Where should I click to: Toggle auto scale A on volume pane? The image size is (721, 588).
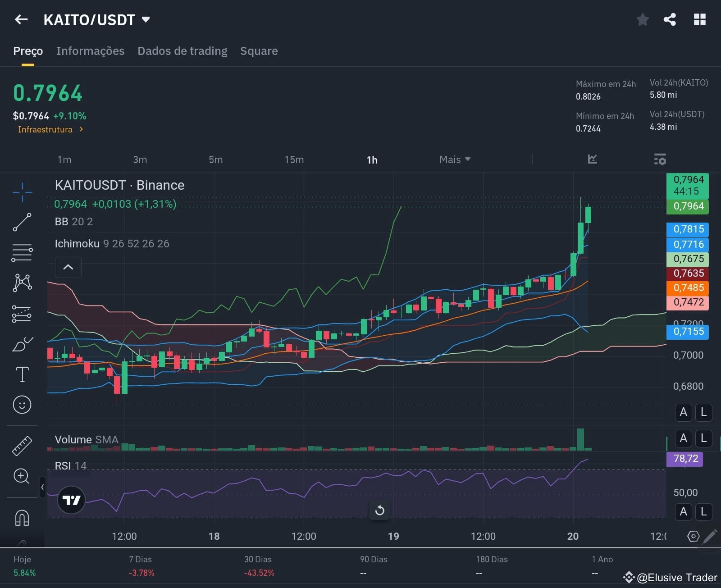point(684,438)
